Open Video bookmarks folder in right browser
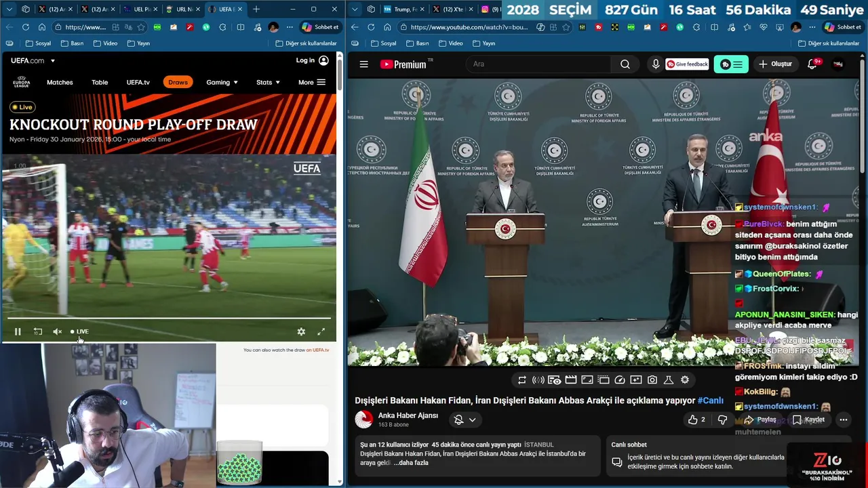Screen dimensions: 868x488 click(x=450, y=43)
